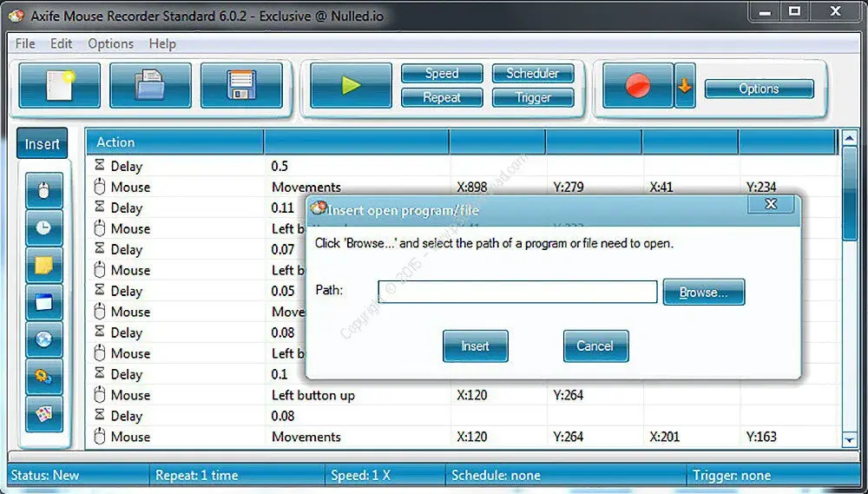Open the Edit menu

[62, 43]
